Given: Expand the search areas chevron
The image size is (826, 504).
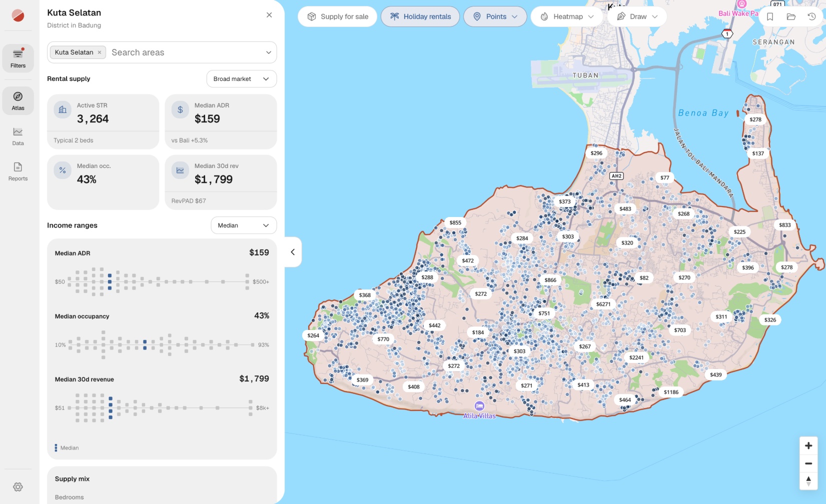Looking at the screenshot, I should [x=269, y=52].
